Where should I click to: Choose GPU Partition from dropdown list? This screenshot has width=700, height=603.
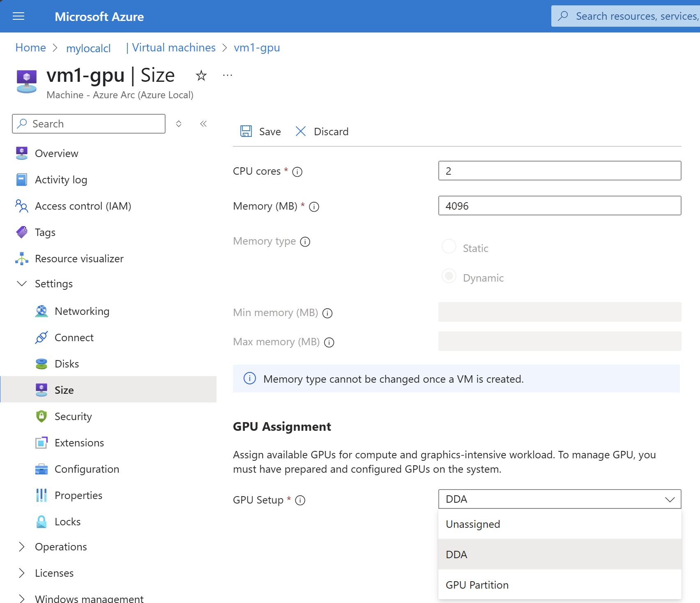(477, 585)
